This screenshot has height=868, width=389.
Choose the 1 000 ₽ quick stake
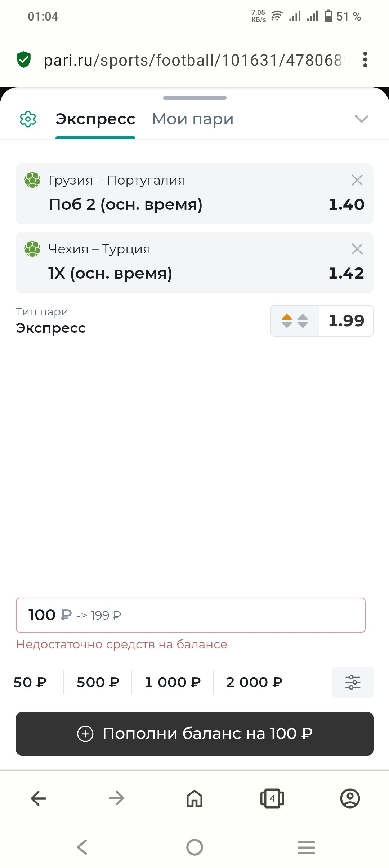tap(173, 682)
